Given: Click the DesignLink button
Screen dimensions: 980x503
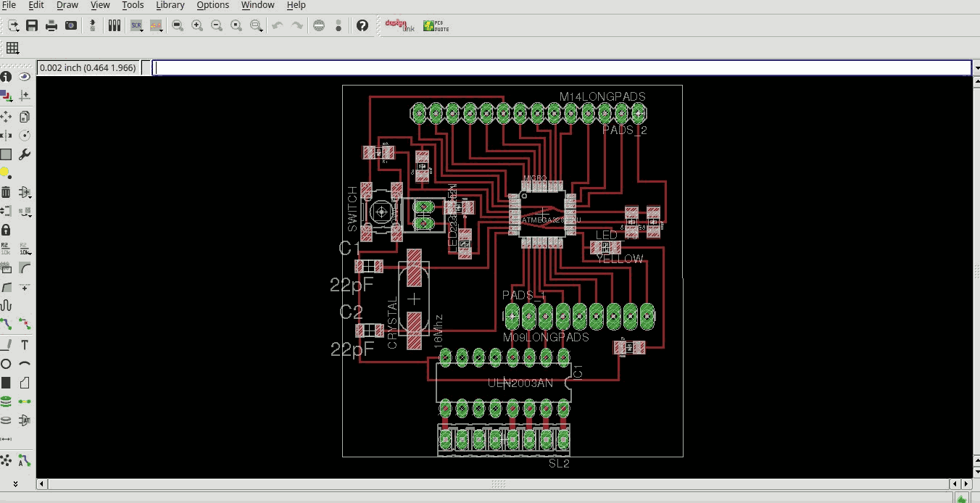Looking at the screenshot, I should pyautogui.click(x=399, y=25).
